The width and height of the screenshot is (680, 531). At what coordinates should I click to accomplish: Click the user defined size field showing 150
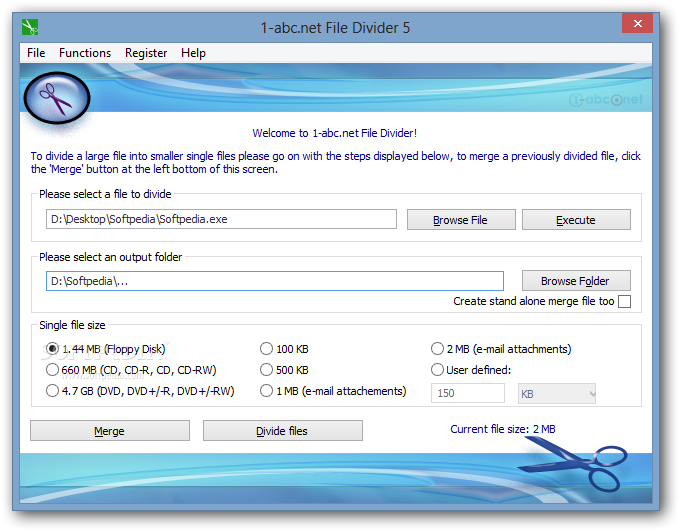click(468, 393)
